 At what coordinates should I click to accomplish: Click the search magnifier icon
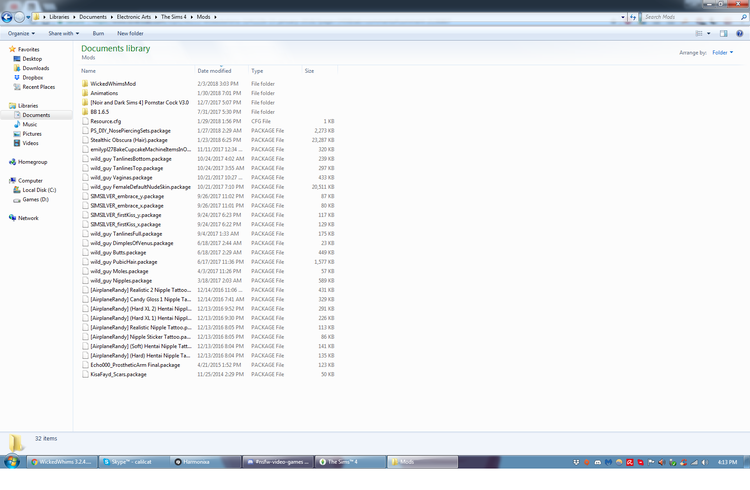[744, 17]
